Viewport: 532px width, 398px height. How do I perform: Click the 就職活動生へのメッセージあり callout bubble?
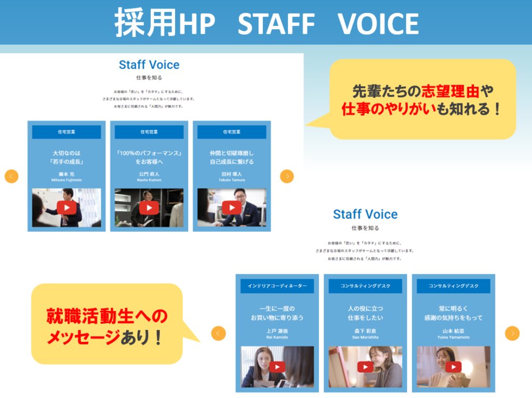(x=107, y=323)
